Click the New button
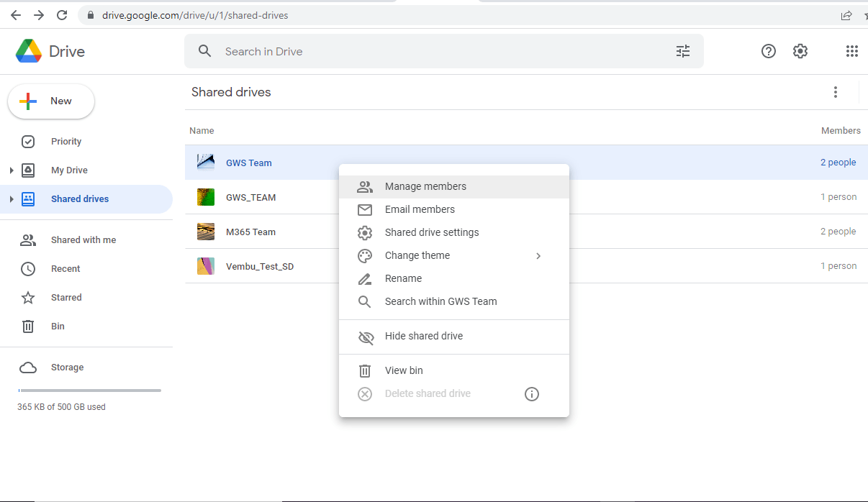The height and width of the screenshot is (502, 868). click(x=51, y=101)
